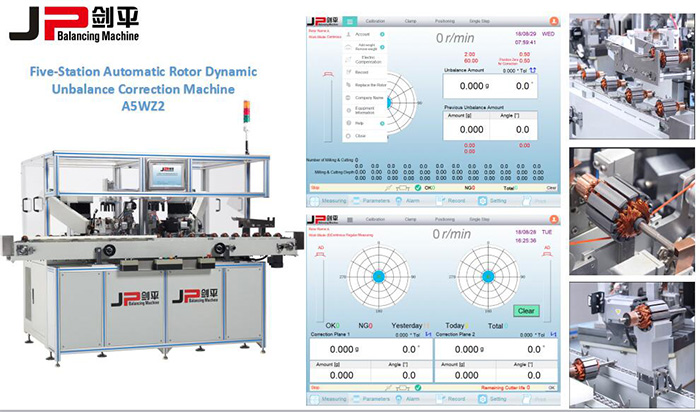Click Clear in top screen status bar
This screenshot has width=700, height=412.
[551, 188]
